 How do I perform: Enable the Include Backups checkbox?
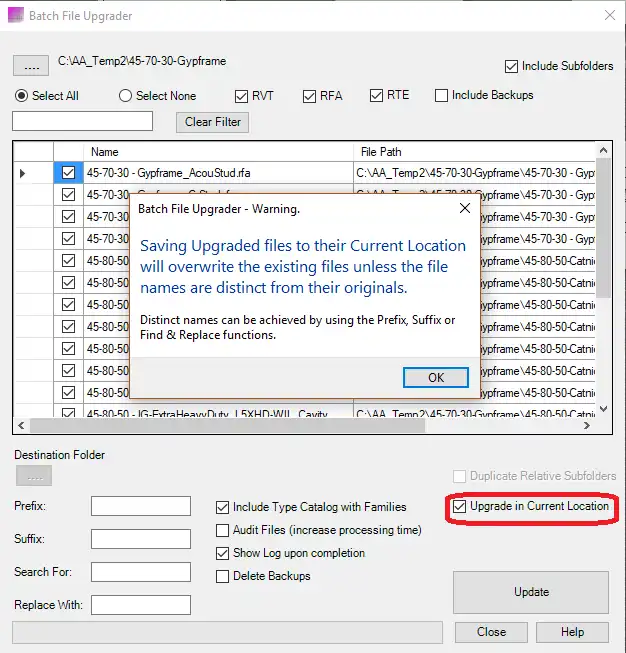(x=442, y=96)
